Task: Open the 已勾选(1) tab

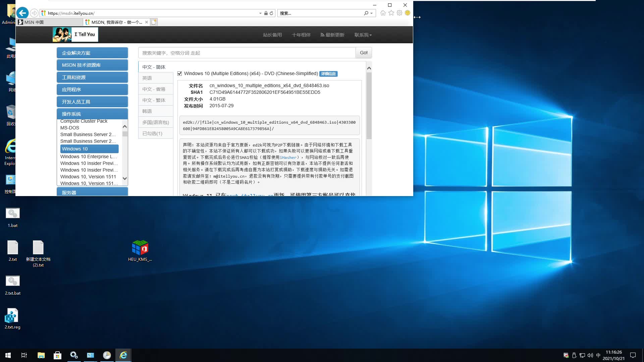Action: (156, 133)
